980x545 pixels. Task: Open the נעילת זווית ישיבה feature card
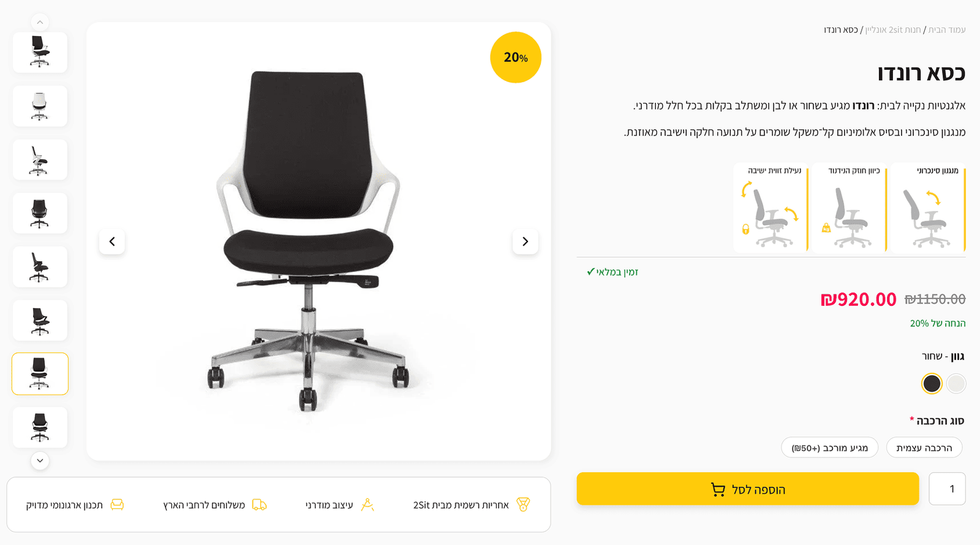(771, 208)
